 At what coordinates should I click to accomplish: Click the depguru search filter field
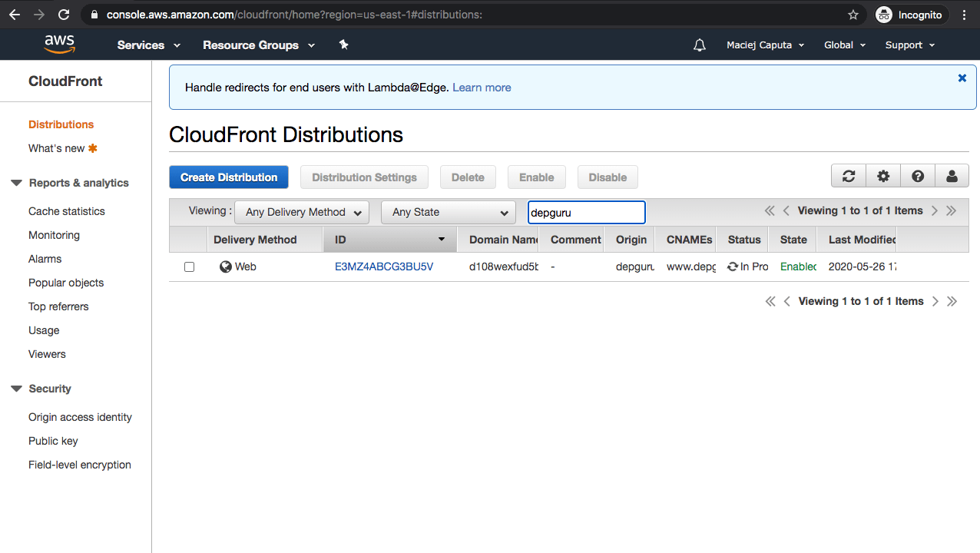point(586,213)
